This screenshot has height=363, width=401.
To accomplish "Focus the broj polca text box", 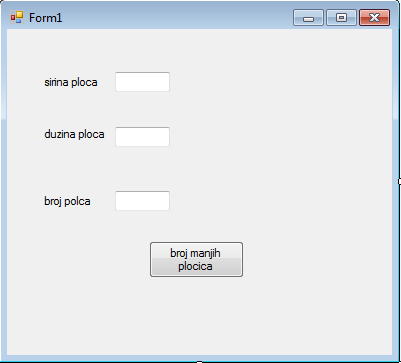I will point(143,201).
